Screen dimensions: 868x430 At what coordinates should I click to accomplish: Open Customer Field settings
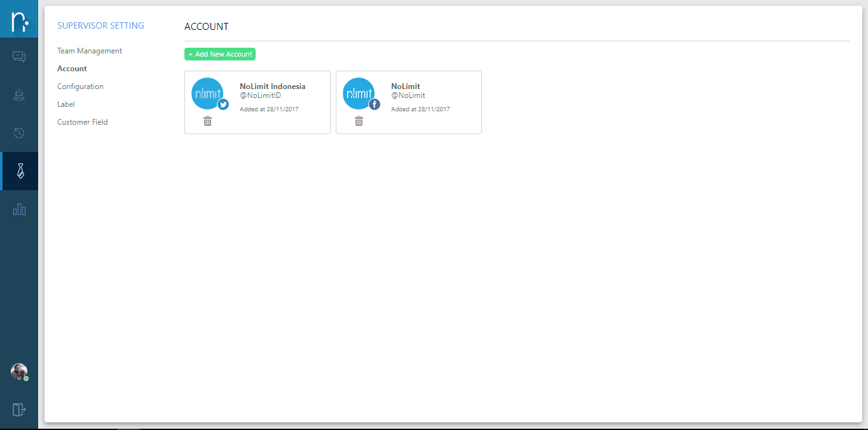pyautogui.click(x=83, y=122)
